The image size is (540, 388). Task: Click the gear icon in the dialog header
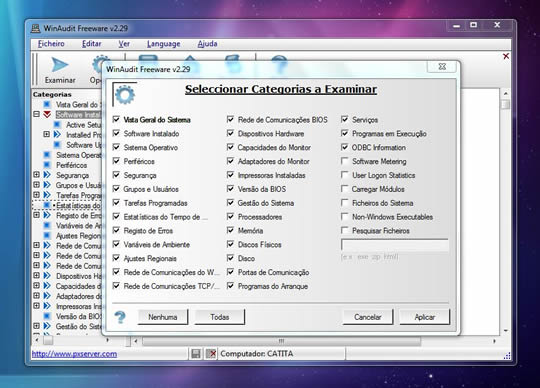(125, 95)
